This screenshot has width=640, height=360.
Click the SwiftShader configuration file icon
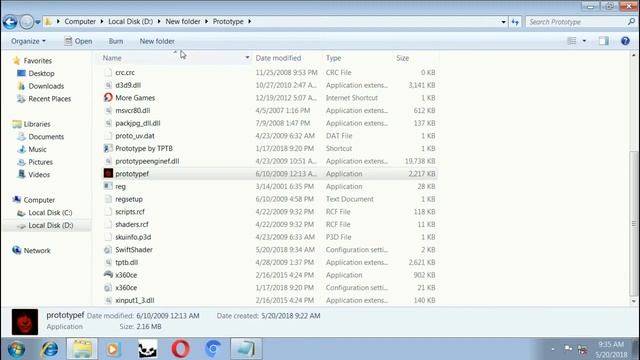(x=108, y=250)
